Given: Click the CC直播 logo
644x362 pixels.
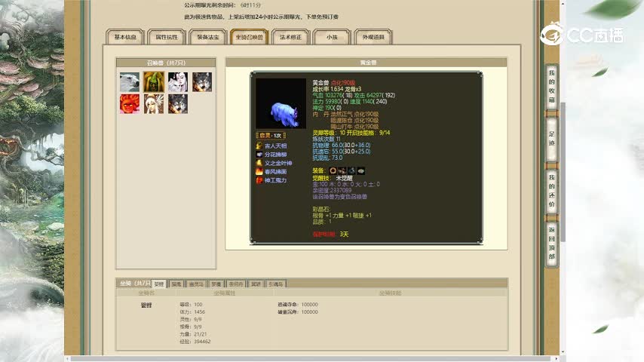Looking at the screenshot, I should click(x=582, y=34).
